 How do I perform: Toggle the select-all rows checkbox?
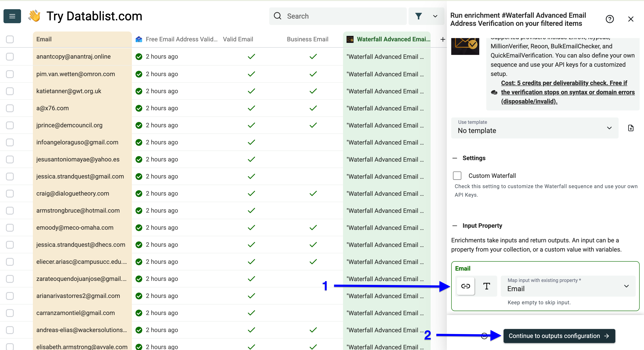[x=10, y=39]
